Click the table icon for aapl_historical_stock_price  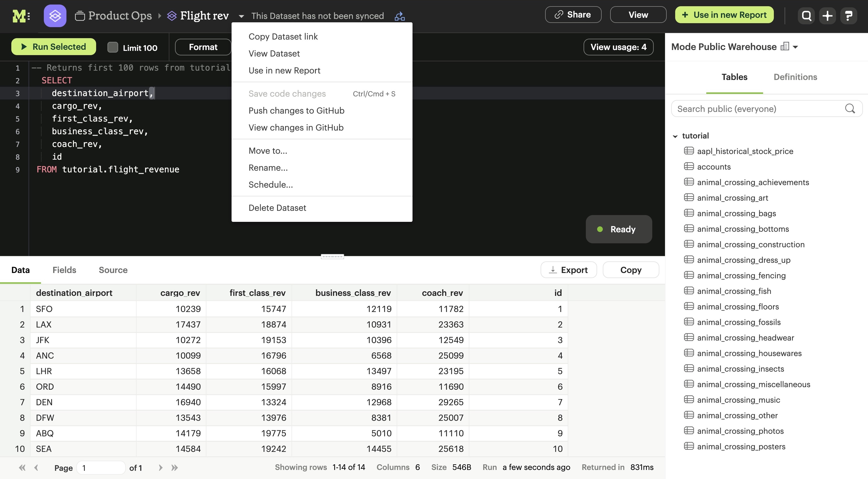[689, 151]
